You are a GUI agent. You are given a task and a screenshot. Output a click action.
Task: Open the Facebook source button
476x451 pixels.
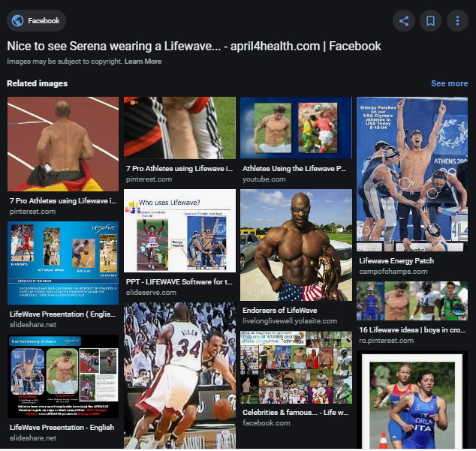36,21
